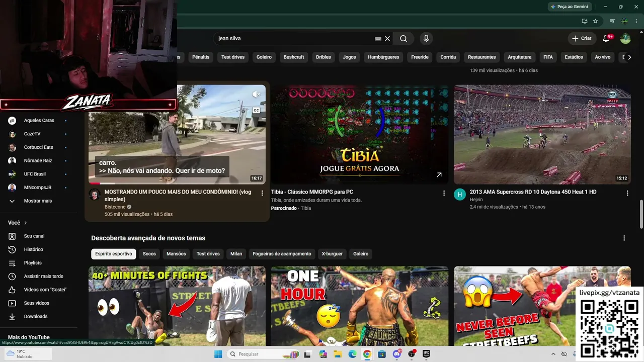644x362 pixels.
Task: Click the Bistecone channel avatar
Action: (95, 195)
